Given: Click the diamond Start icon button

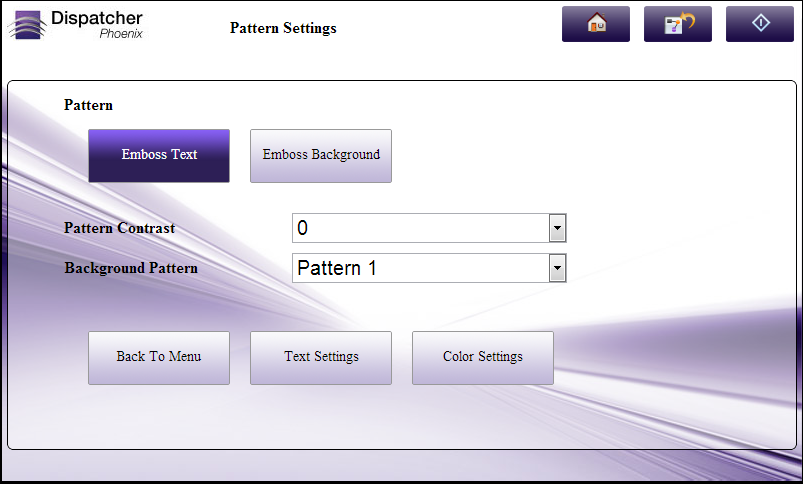Looking at the screenshot, I should 759,24.
